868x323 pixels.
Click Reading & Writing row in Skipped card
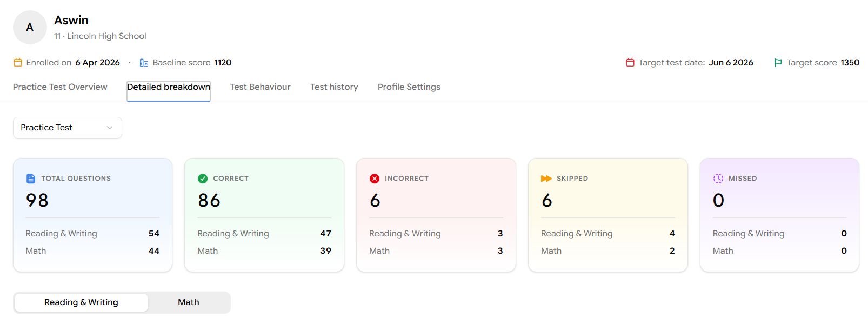608,234
